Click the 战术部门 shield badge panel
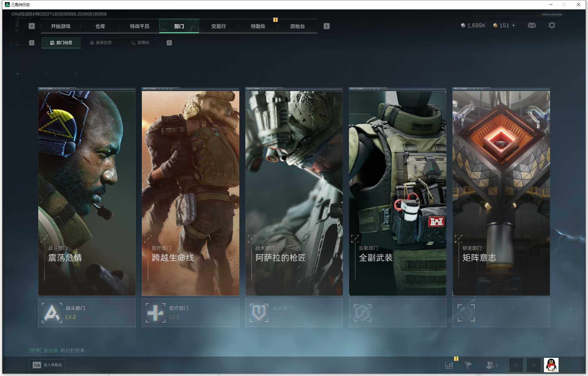588x376 pixels. tap(294, 313)
